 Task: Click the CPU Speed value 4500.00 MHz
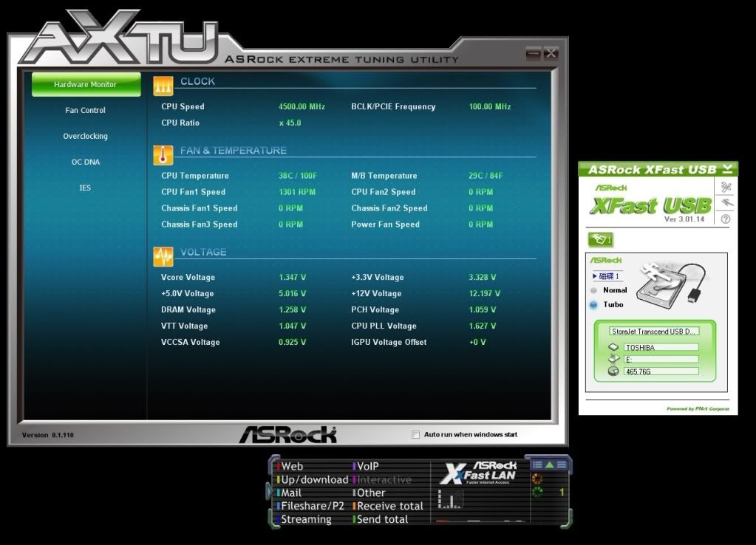pos(302,106)
